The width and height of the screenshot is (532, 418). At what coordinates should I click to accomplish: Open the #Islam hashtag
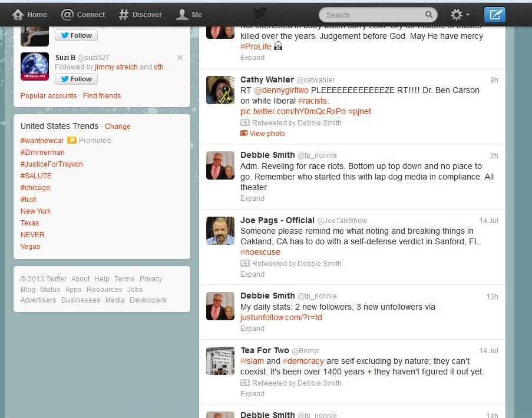pos(252,361)
